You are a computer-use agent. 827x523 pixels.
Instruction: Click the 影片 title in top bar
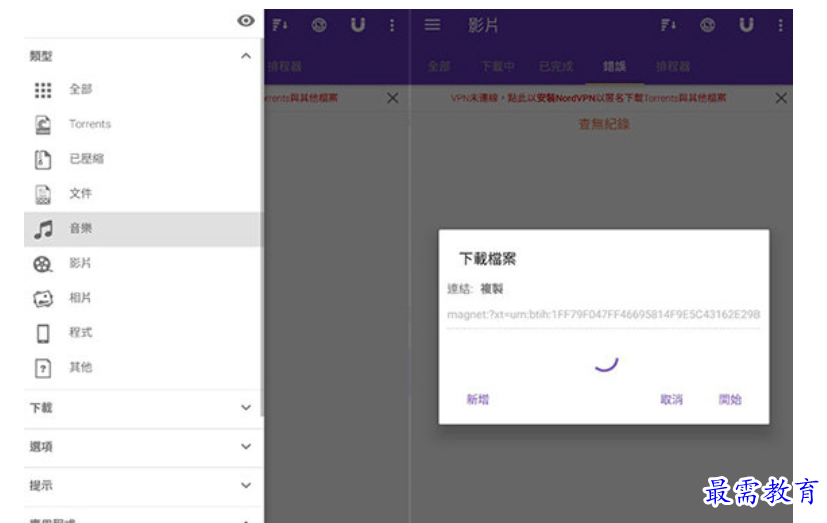coord(483,25)
